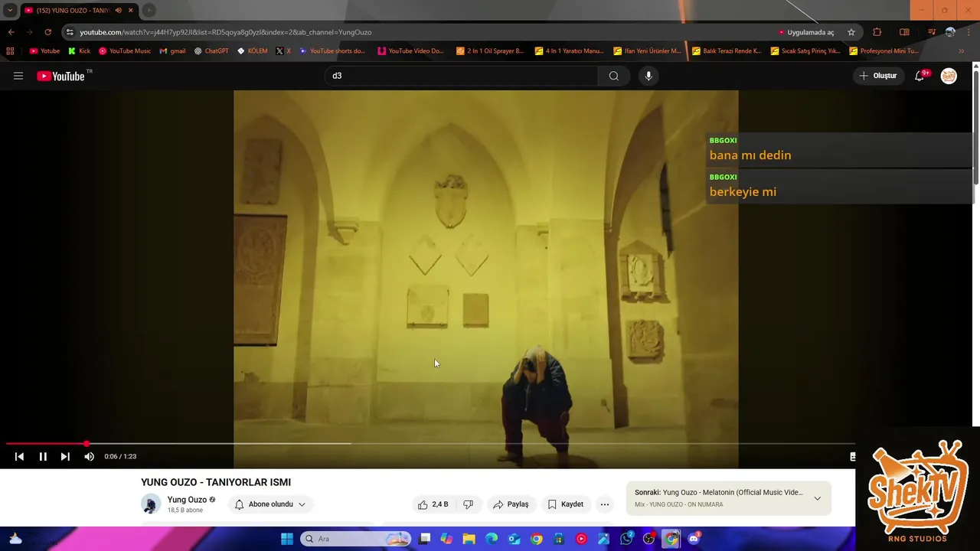
Task: Click Uygulamada aç in address bar
Action: (805, 32)
